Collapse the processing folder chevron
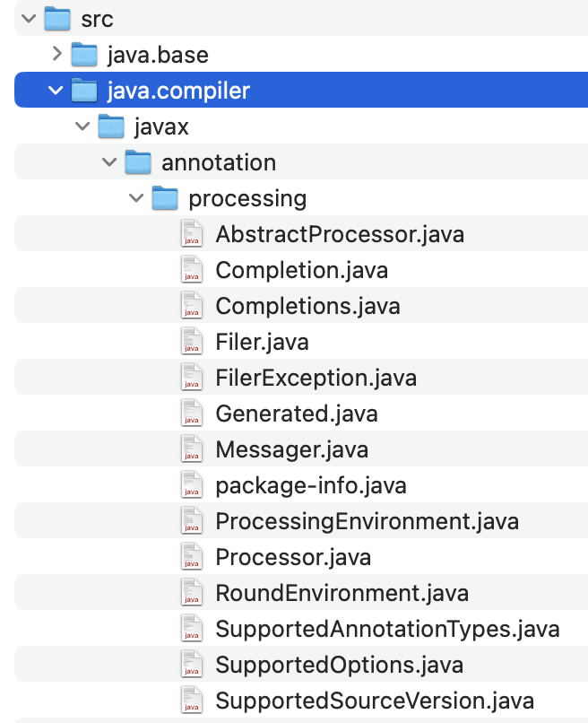This screenshot has width=588, height=723. pos(136,198)
